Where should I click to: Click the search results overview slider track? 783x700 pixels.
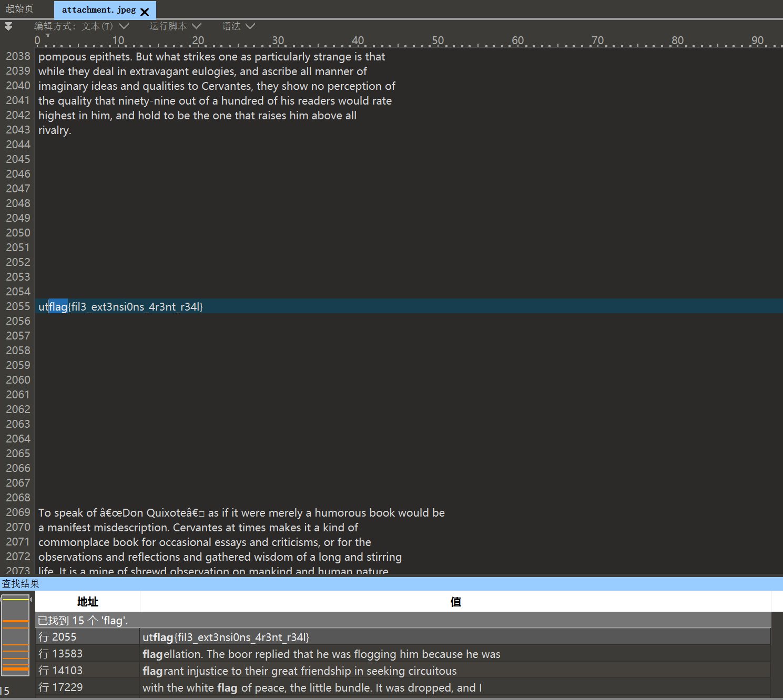pyautogui.click(x=16, y=636)
